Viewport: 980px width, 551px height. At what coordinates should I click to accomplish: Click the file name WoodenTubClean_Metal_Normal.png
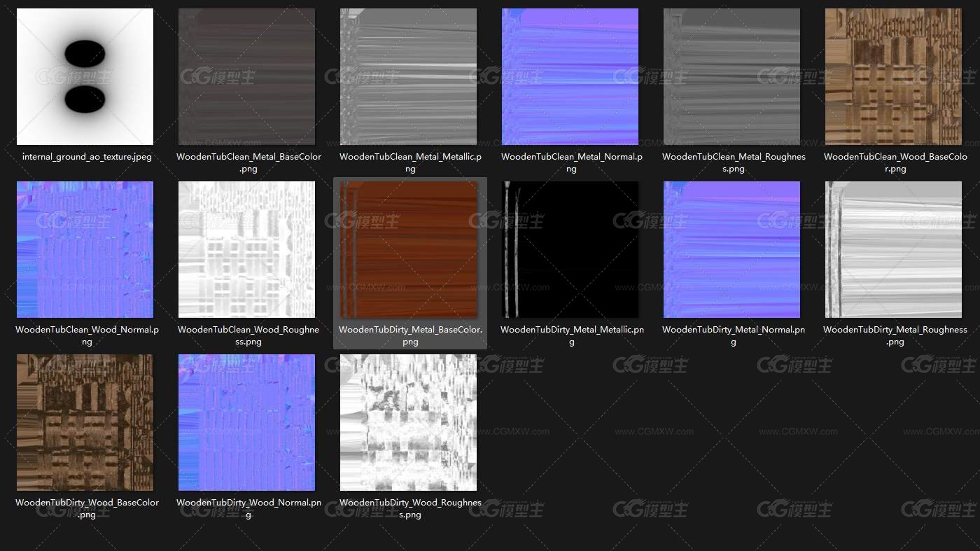coord(572,162)
